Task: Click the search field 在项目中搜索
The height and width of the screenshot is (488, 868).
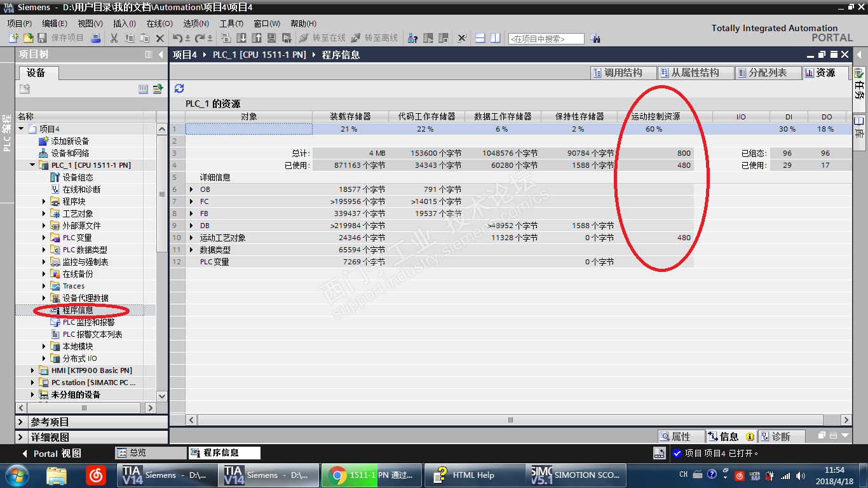Action: [546, 39]
